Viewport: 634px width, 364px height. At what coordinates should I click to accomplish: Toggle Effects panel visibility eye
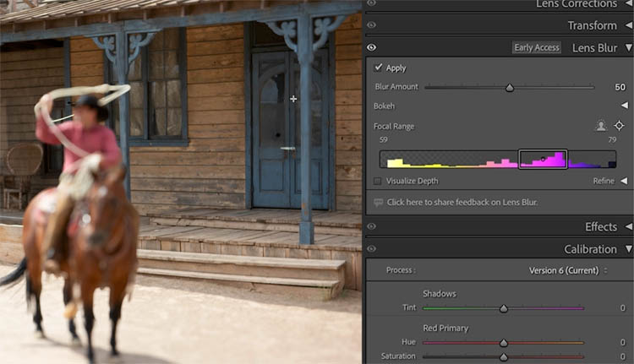[371, 226]
